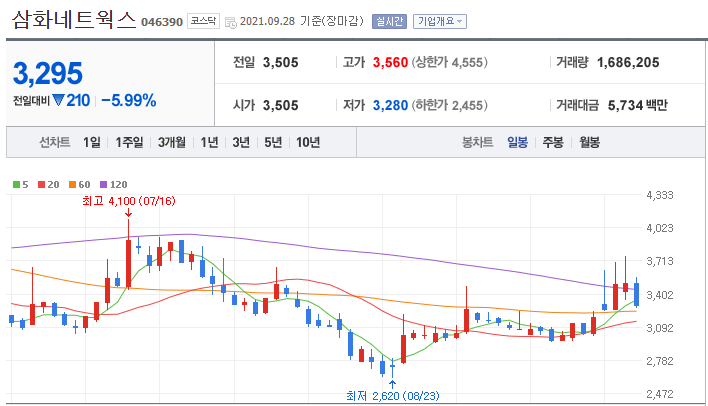The height and width of the screenshot is (406, 708).
Task: Click the 3,402 y-axis label
Action: 660,295
